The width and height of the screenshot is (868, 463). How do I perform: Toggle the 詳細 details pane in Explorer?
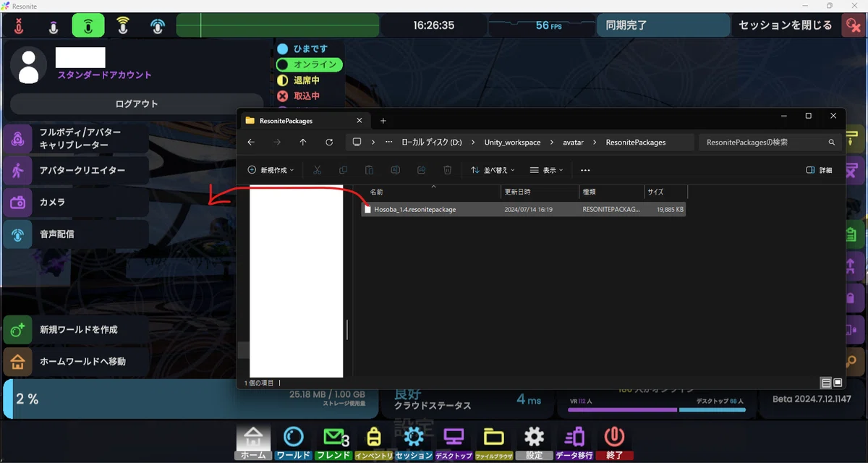[819, 170]
